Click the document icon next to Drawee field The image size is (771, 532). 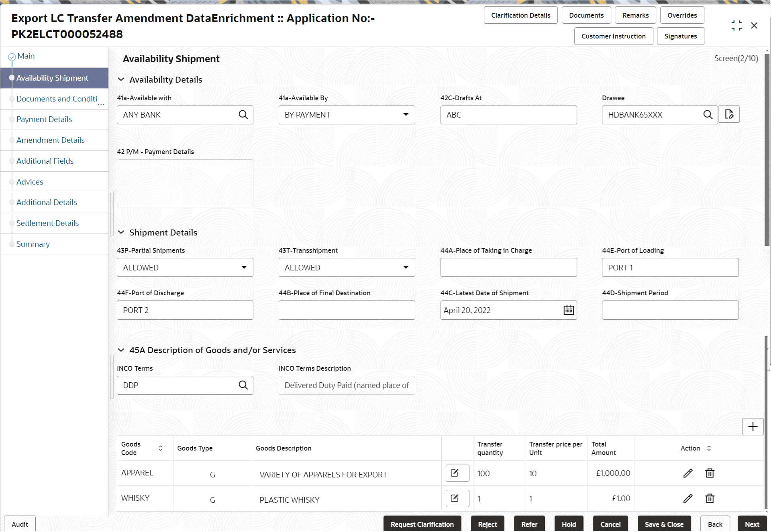(x=729, y=114)
